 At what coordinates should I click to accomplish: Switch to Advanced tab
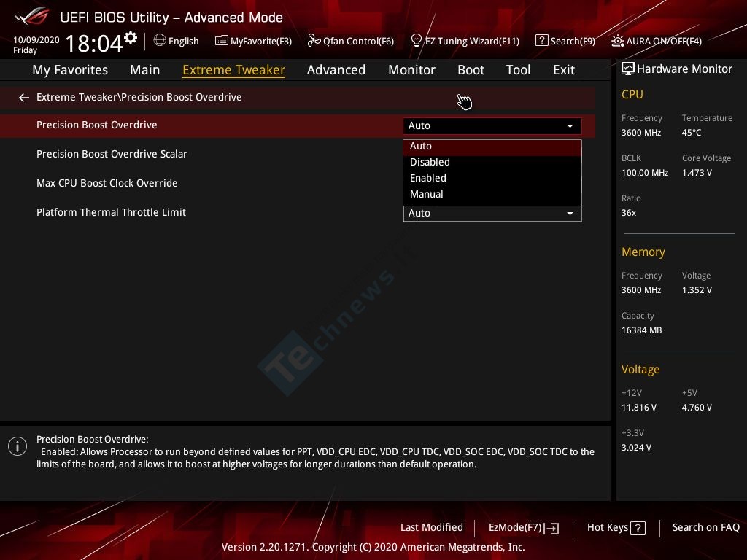point(336,70)
